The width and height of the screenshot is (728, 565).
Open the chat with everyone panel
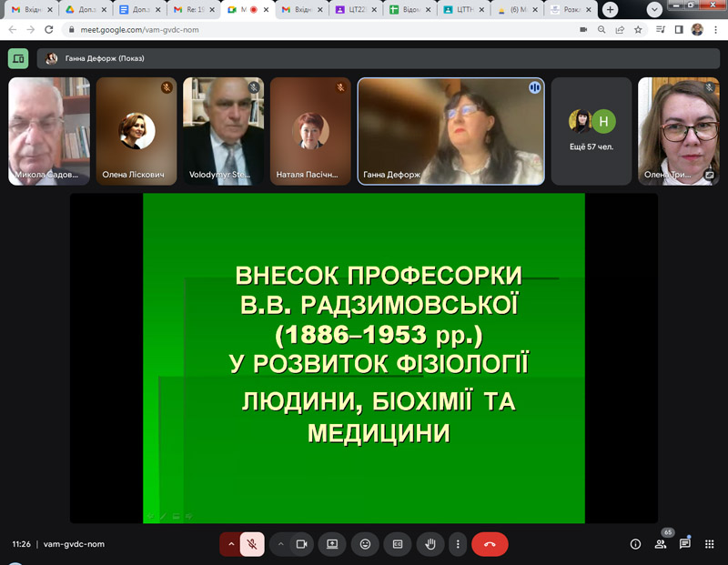684,544
